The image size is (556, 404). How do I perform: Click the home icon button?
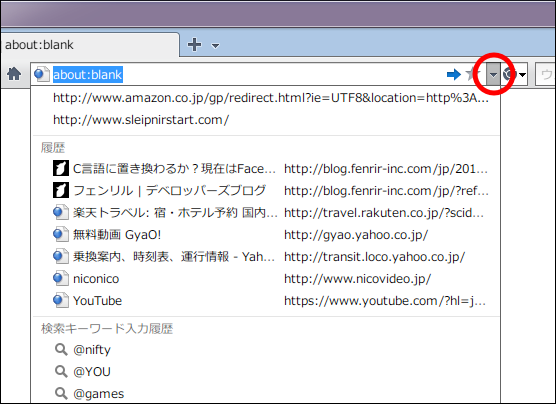tap(14, 74)
